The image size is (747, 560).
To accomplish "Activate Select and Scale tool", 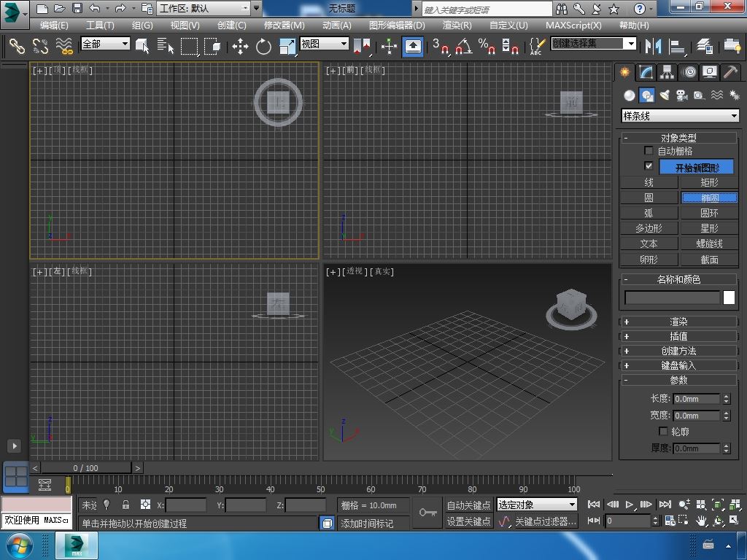I will click(x=287, y=46).
